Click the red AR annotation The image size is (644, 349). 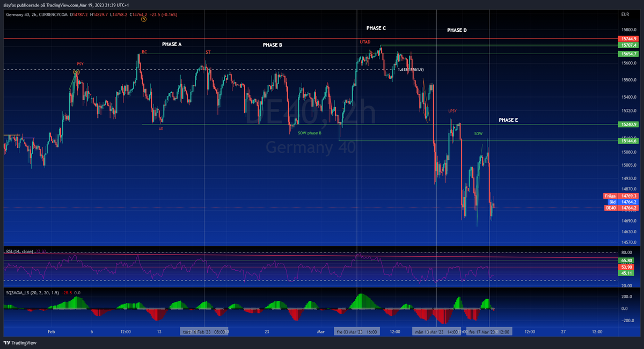(x=161, y=129)
